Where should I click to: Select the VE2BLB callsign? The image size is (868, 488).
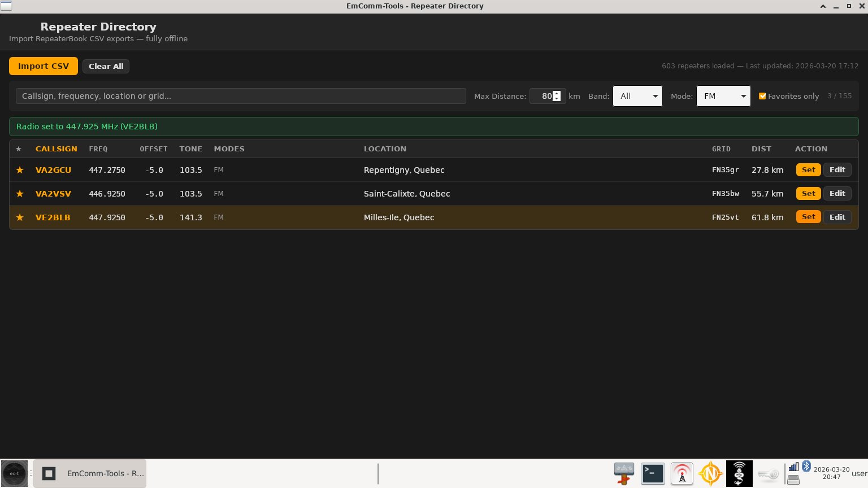(x=53, y=217)
